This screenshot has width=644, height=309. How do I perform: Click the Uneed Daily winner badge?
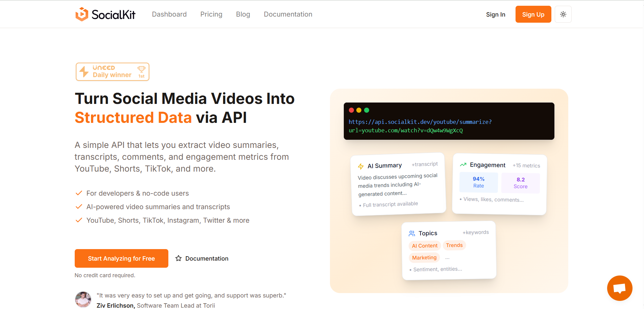click(x=113, y=71)
